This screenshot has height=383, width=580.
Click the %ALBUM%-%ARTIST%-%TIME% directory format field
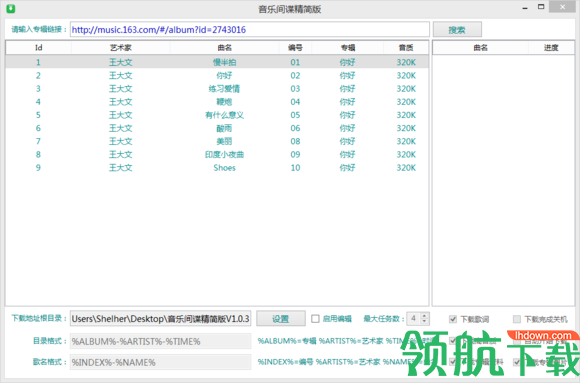point(161,341)
